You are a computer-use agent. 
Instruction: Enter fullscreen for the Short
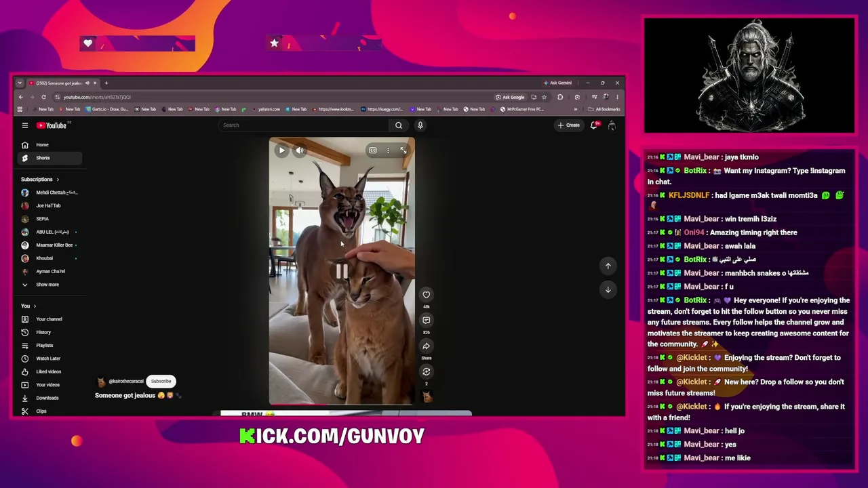[403, 150]
